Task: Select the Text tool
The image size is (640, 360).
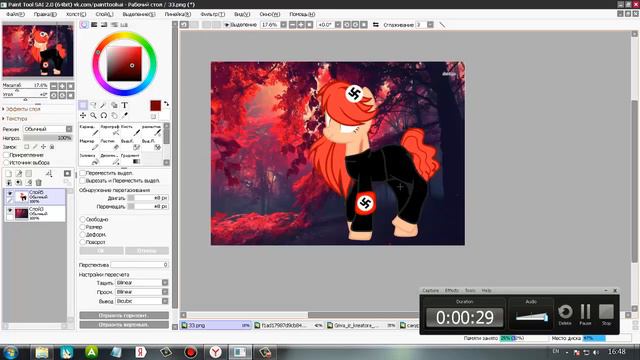Action: tap(124, 105)
